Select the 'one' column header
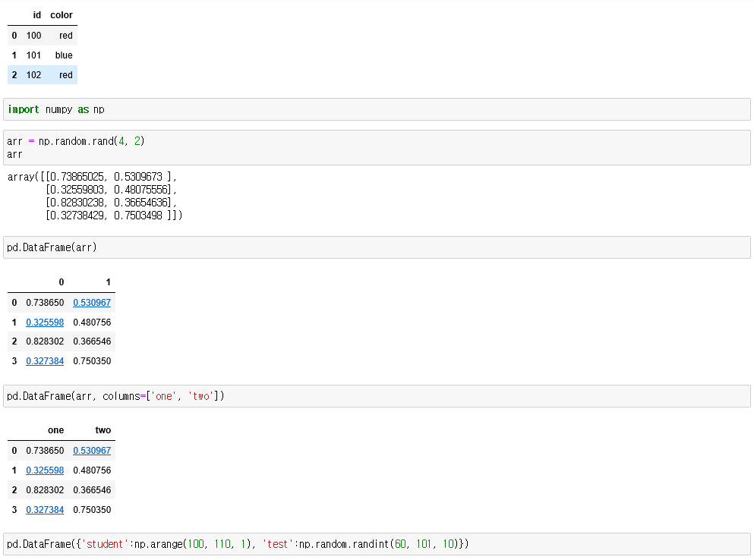This screenshot has height=560, width=754. [x=55, y=430]
